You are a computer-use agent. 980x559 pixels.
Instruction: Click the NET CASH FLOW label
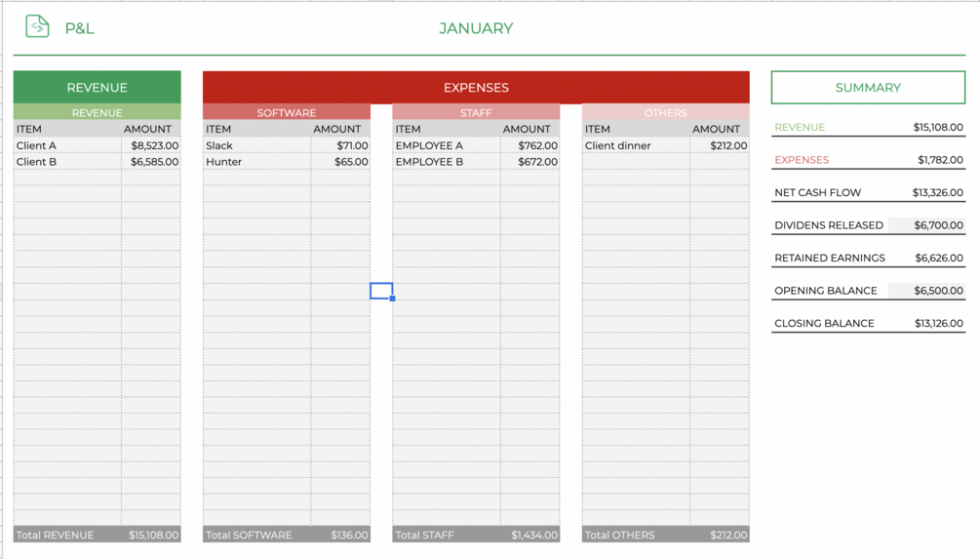click(817, 192)
